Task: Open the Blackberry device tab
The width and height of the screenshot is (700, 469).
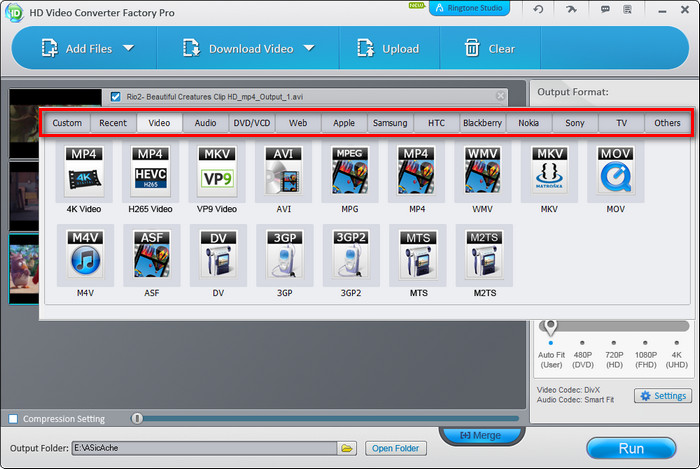Action: coord(483,123)
